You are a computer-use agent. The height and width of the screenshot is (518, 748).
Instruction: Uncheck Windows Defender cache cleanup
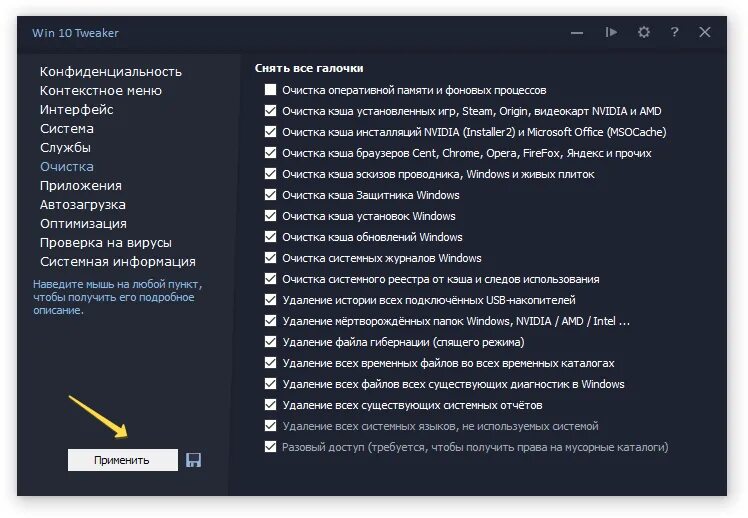pos(270,195)
